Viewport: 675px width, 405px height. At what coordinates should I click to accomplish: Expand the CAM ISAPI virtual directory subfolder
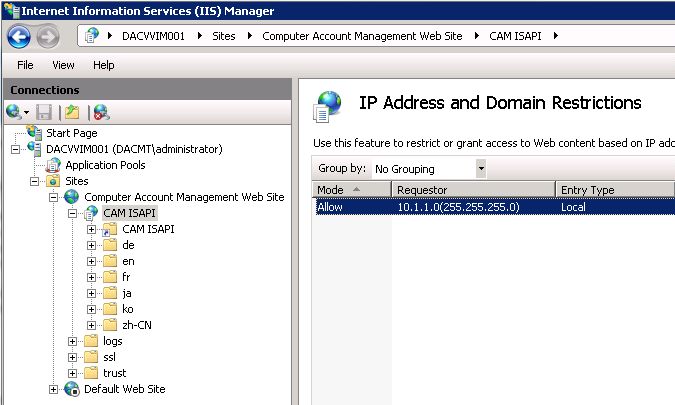[91, 229]
